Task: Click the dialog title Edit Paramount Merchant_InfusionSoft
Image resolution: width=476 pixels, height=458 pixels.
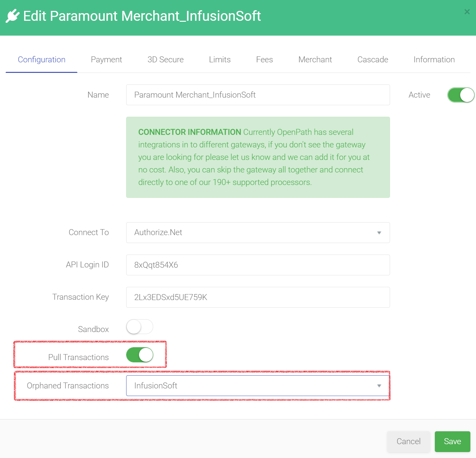Action: click(142, 16)
